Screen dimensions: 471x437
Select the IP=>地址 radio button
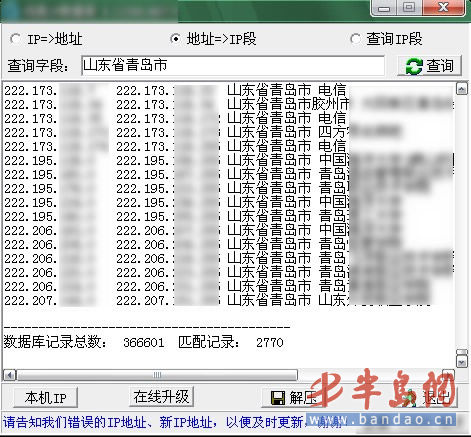tap(15, 39)
